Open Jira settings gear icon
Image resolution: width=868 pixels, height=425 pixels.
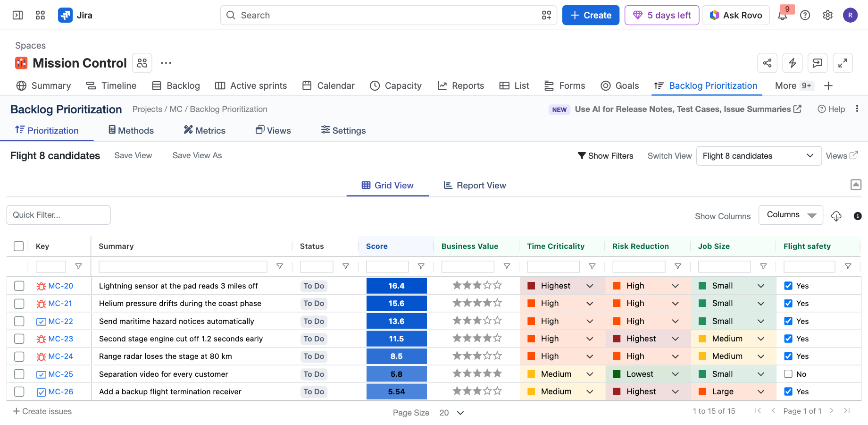pos(827,15)
